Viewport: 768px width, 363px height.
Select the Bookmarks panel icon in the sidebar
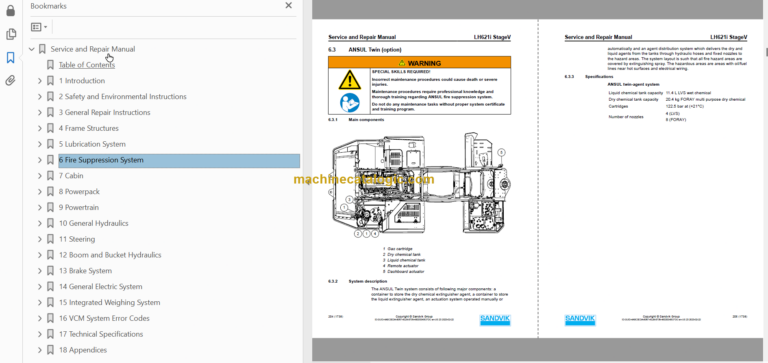tap(10, 58)
